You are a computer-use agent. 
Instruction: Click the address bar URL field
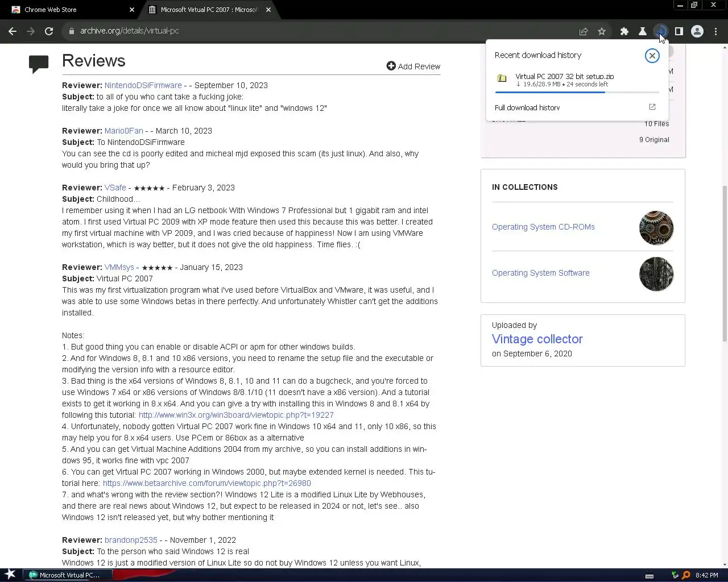point(318,31)
